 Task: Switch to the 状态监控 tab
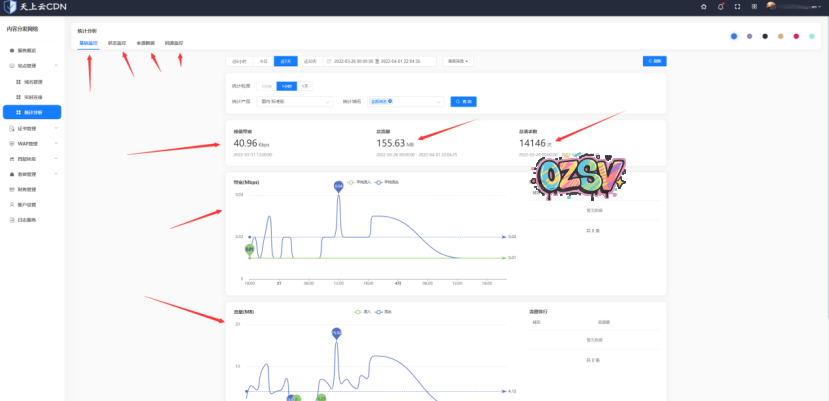pyautogui.click(x=117, y=43)
